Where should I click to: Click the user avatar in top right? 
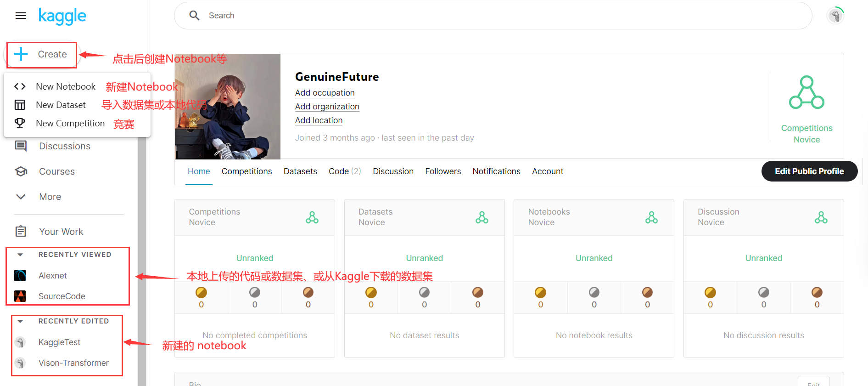835,16
